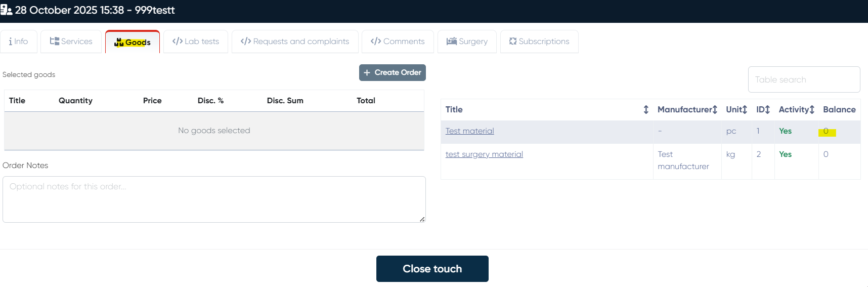
Task: Click the patient record icon in header
Action: 6,10
